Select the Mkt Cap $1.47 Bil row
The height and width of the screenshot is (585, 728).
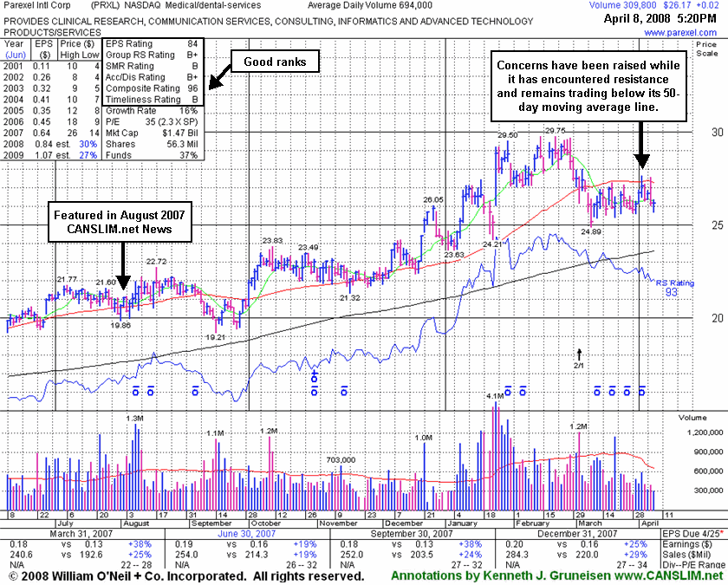pyautogui.click(x=152, y=133)
